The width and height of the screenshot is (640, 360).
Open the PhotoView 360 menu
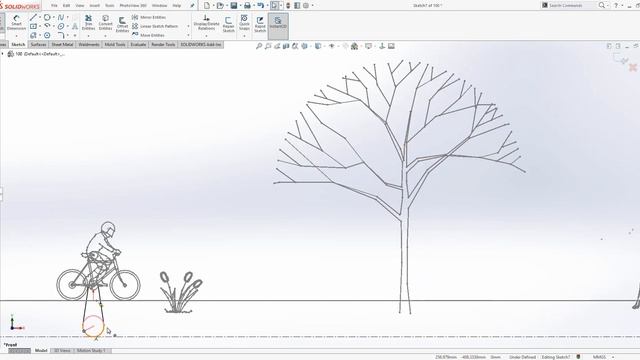133,6
